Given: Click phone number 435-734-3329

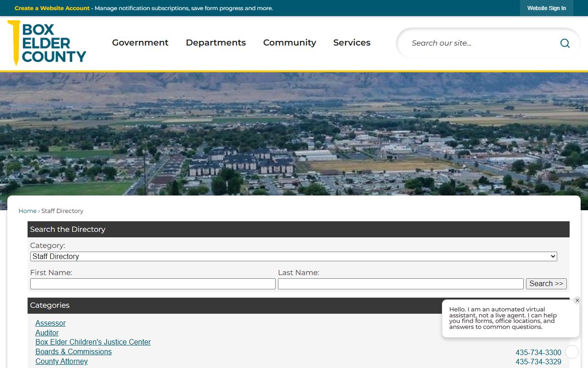Looking at the screenshot, I should (x=538, y=362).
